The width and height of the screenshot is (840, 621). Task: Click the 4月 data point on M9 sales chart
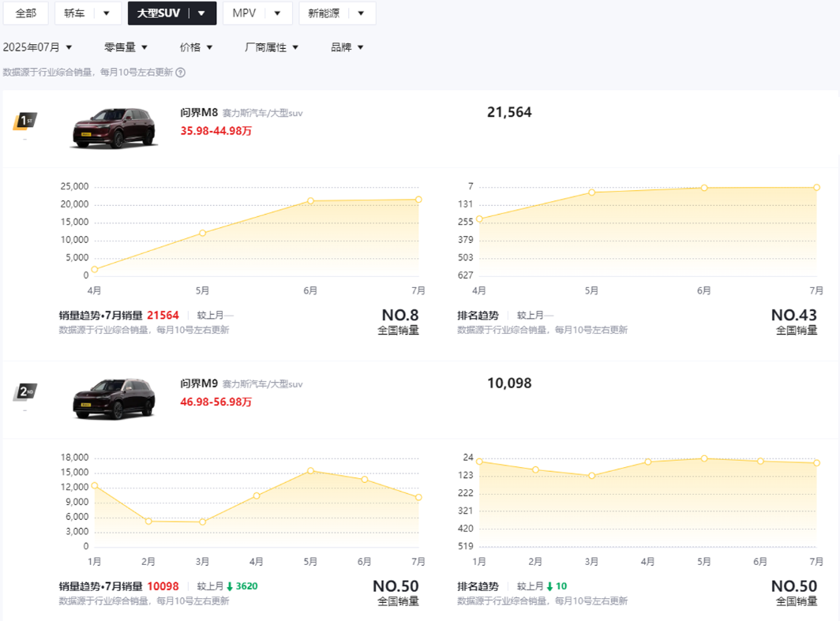(257, 496)
